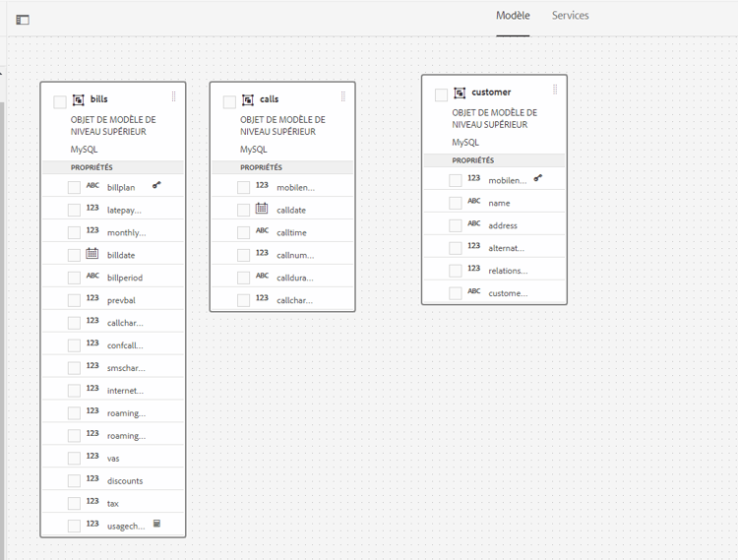Image resolution: width=738 pixels, height=560 pixels.
Task: Click the customer card title
Action: (491, 93)
